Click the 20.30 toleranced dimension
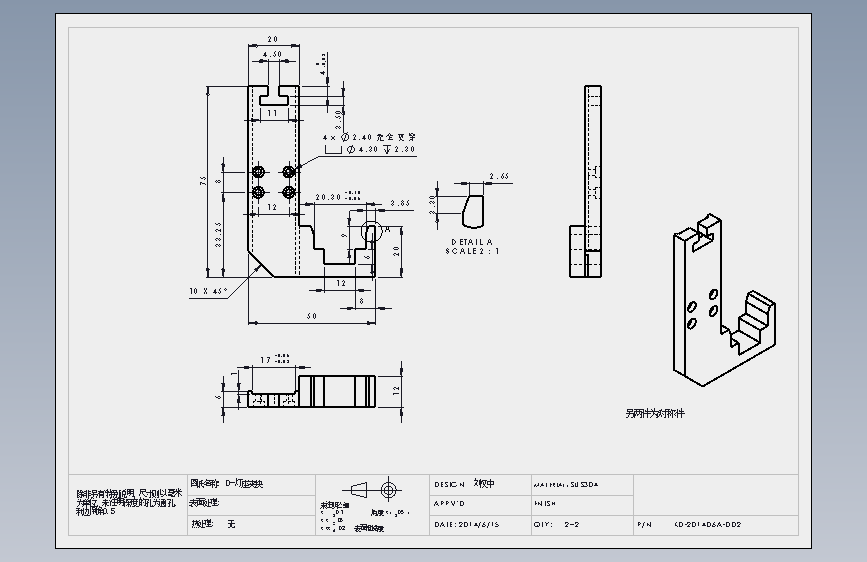Screen dimensions: 867x562 337,197
